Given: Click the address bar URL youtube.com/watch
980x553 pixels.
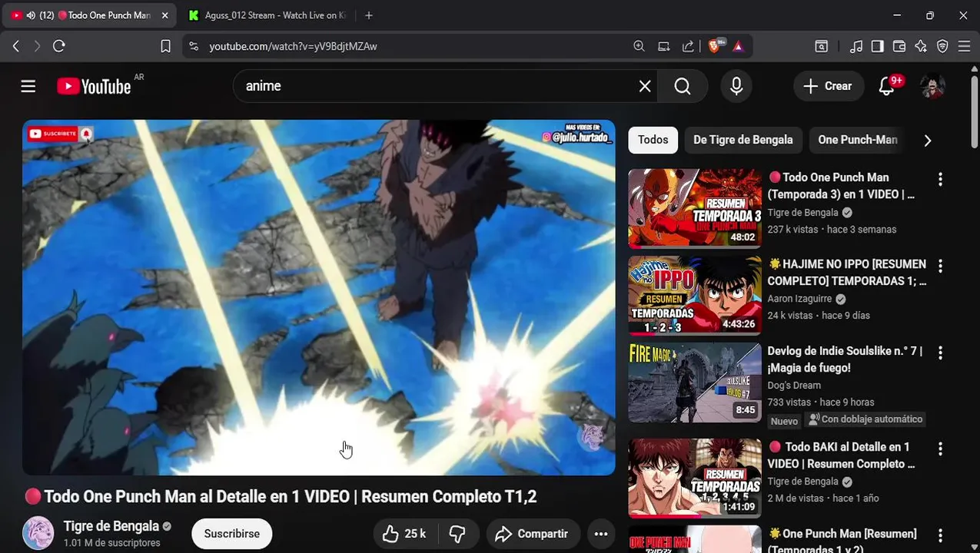Looking at the screenshot, I should (293, 46).
